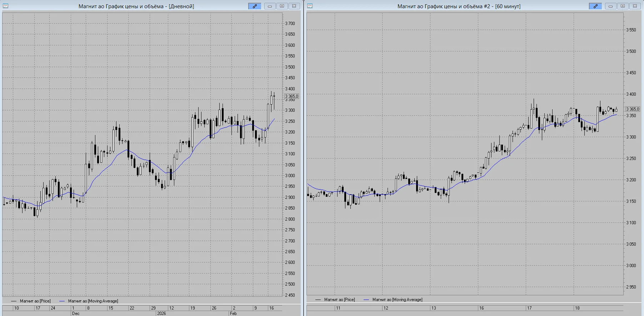Screen dimensions: 644x316
Task: Click date label 29 on the daily time axis
Action: [x=153, y=308]
